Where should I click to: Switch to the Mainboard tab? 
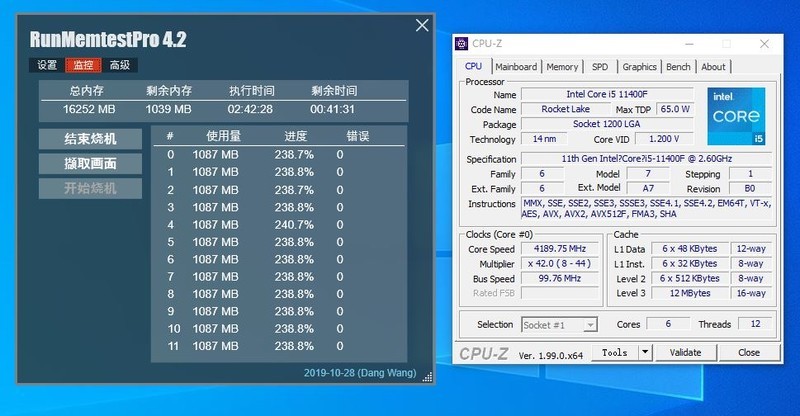[516, 67]
